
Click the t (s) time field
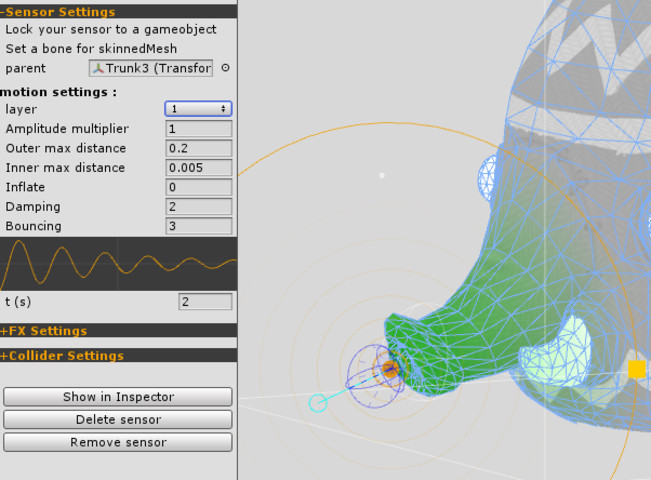pos(206,301)
